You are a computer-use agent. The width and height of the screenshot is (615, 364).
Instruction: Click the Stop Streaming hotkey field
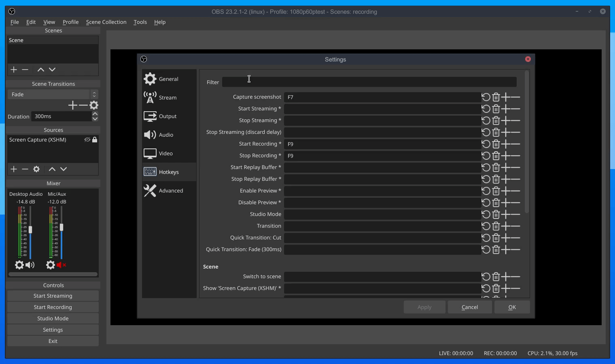[382, 121]
